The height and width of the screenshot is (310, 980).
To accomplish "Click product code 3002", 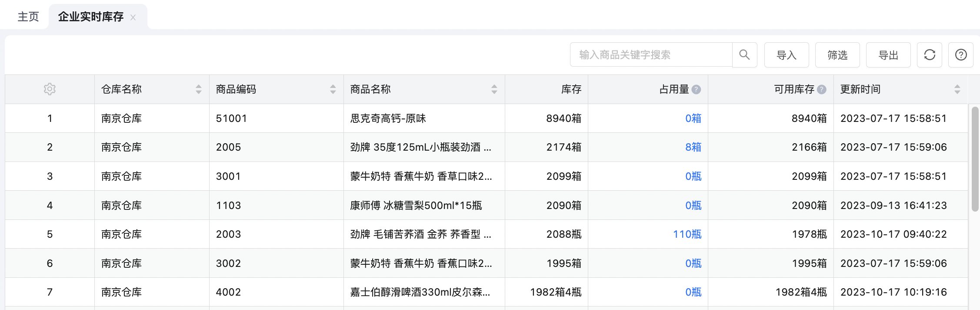I will point(228,263).
